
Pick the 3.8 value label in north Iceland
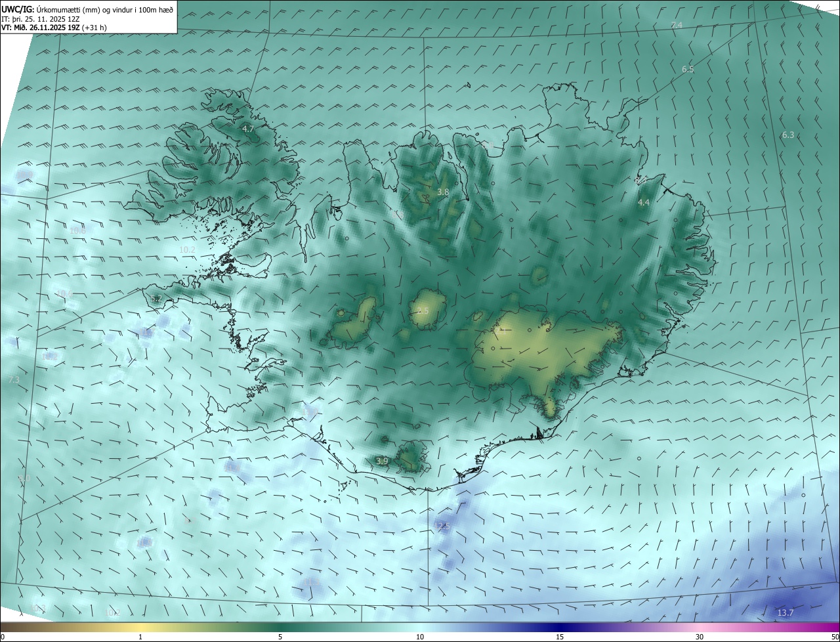coord(443,192)
